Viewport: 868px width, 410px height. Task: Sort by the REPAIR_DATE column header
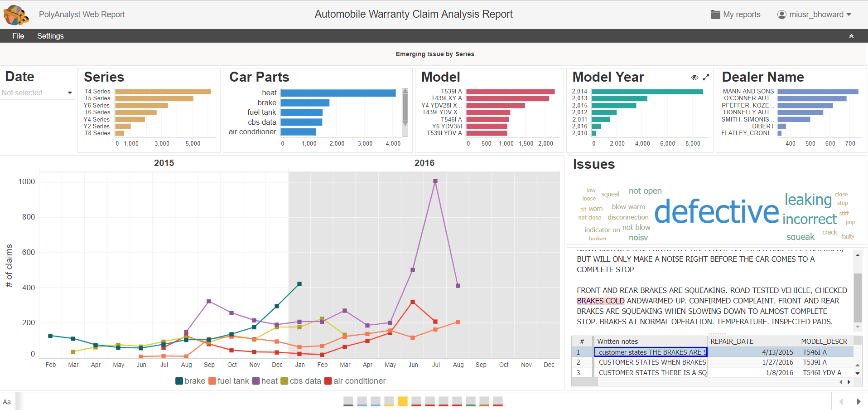click(752, 342)
